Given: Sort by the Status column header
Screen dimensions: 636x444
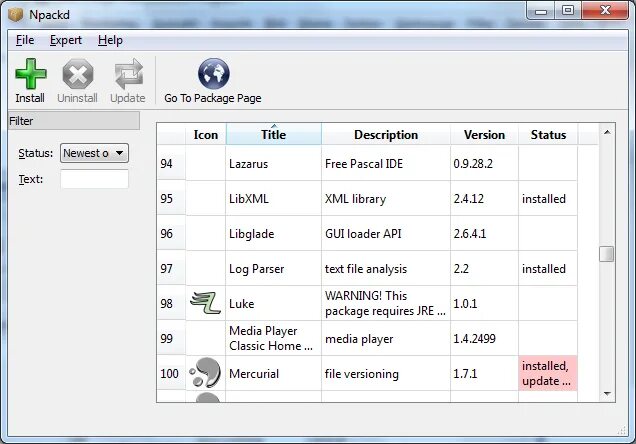Looking at the screenshot, I should pos(548,134).
